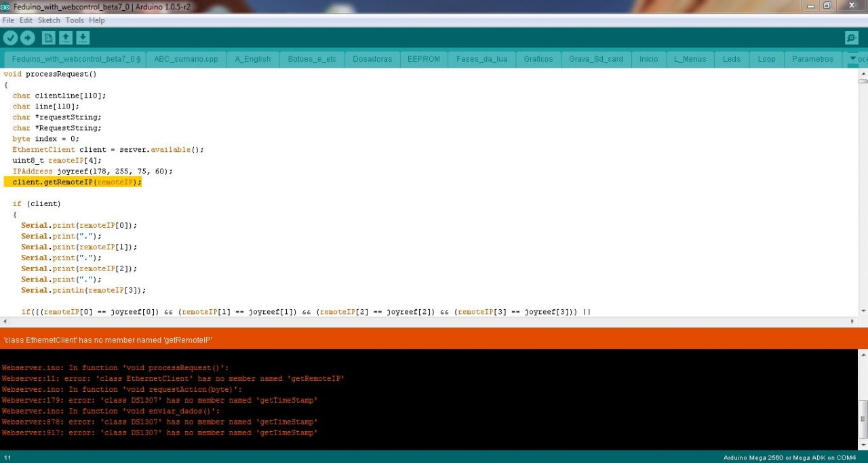Open a sketch using the Open icon
The height and width of the screenshot is (463, 868).
(x=65, y=38)
